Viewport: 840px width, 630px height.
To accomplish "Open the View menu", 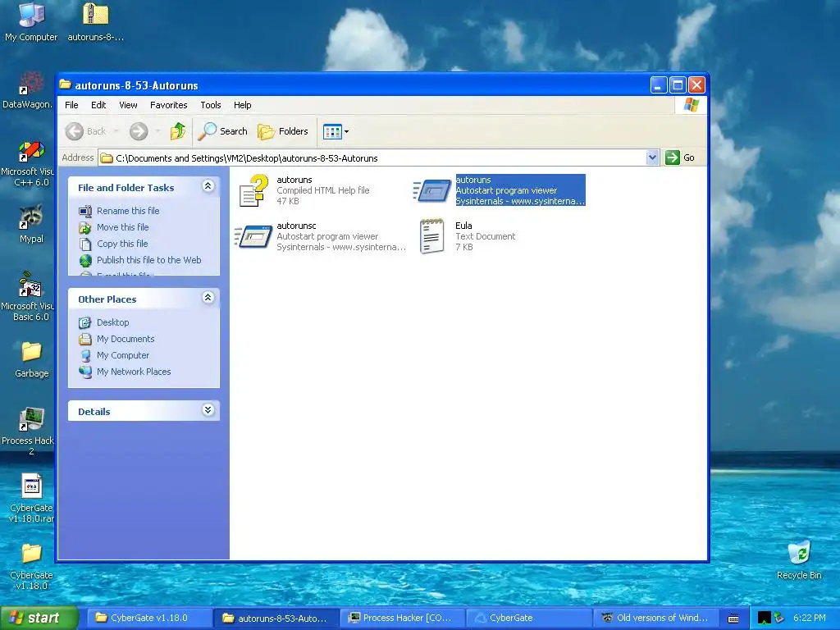I will (128, 105).
